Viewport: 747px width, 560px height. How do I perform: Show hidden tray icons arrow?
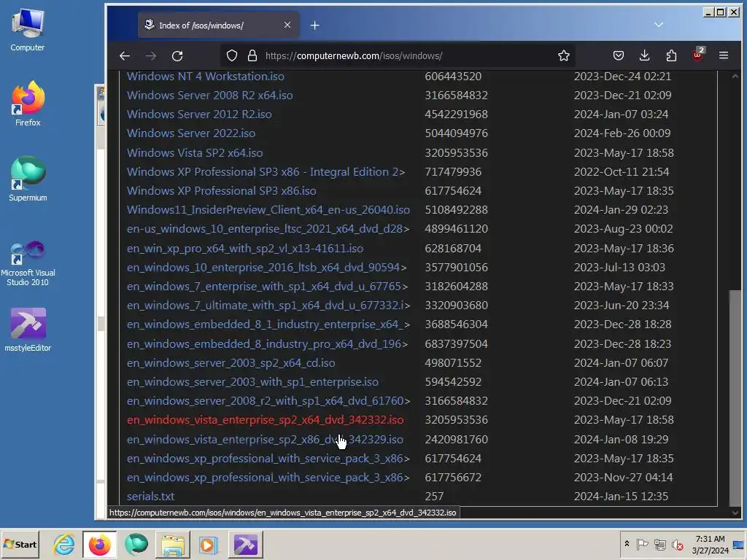click(x=627, y=544)
